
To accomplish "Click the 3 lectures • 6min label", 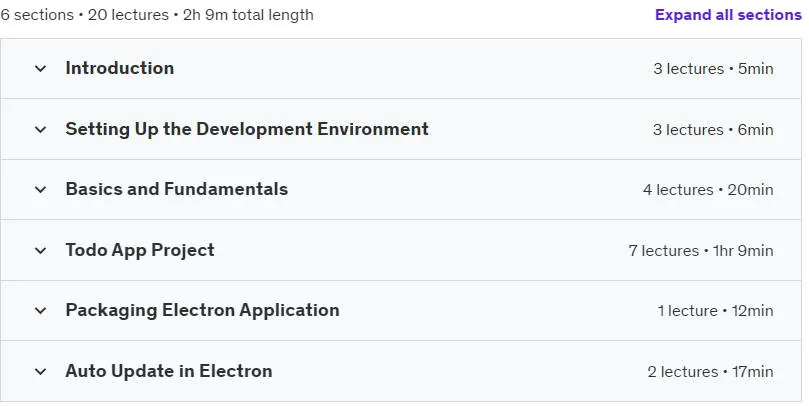I will coord(713,129).
